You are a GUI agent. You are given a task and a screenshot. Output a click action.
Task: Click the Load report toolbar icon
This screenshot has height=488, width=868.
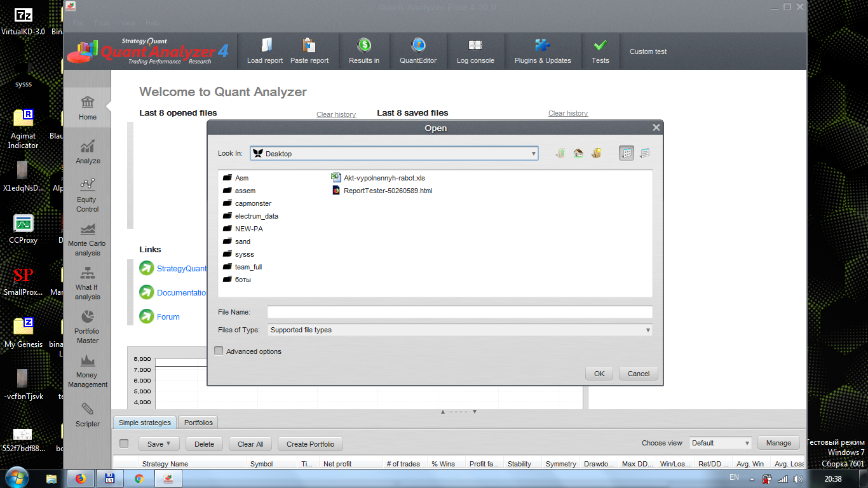[x=265, y=51]
